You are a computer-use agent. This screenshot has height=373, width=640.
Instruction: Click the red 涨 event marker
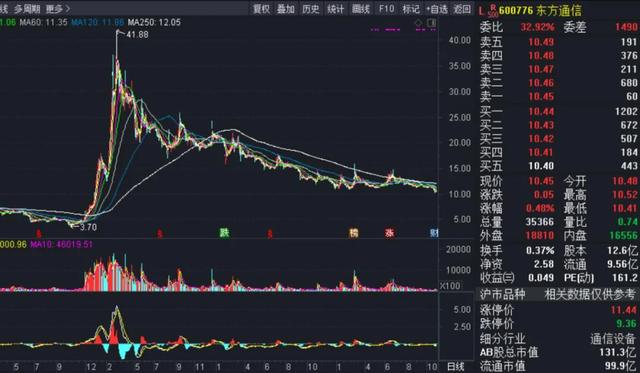pos(389,233)
